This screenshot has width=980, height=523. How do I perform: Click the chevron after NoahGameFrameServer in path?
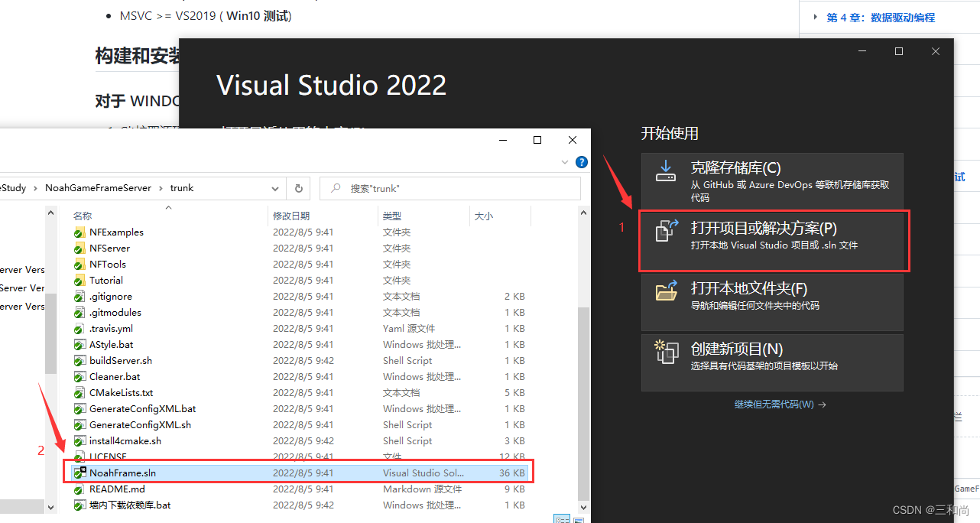pos(161,188)
